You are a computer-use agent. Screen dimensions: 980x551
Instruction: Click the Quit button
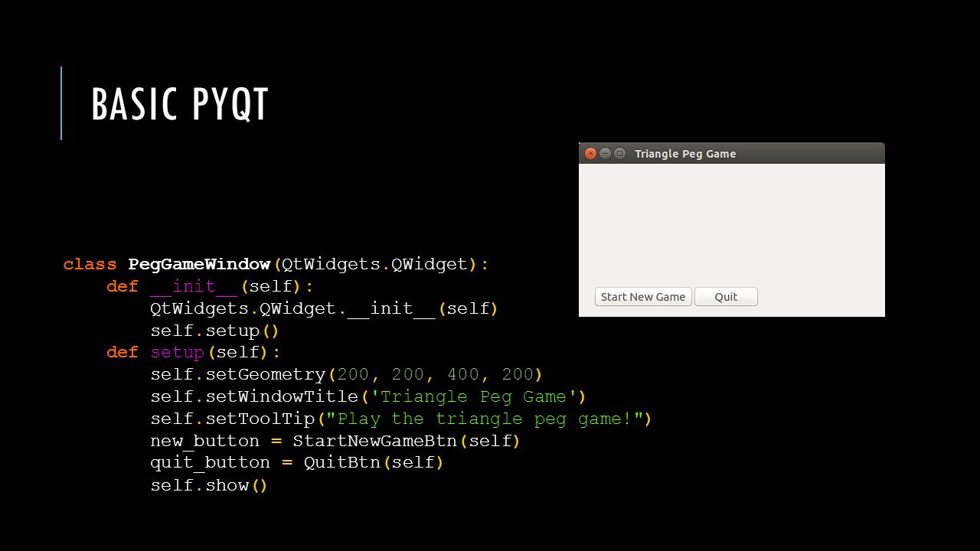click(x=726, y=297)
